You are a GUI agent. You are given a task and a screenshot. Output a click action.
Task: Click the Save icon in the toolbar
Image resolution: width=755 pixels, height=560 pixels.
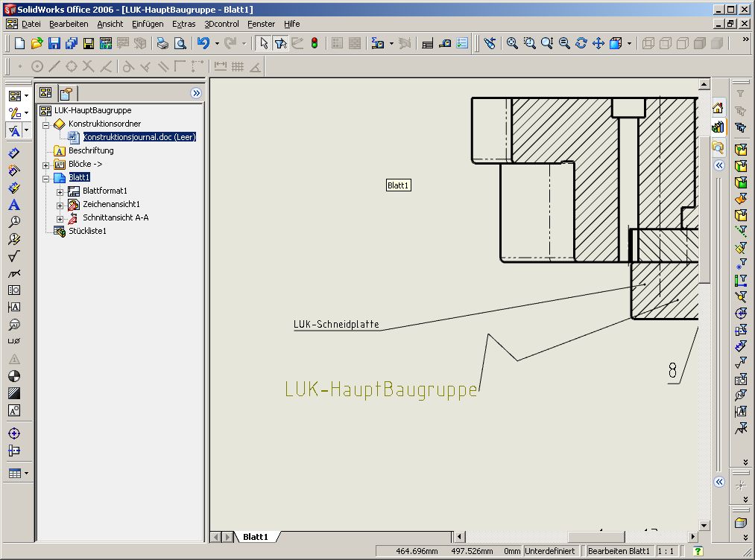pos(54,44)
